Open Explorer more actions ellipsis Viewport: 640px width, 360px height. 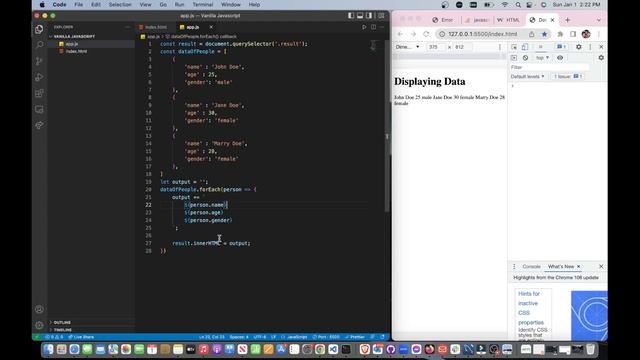(127, 27)
